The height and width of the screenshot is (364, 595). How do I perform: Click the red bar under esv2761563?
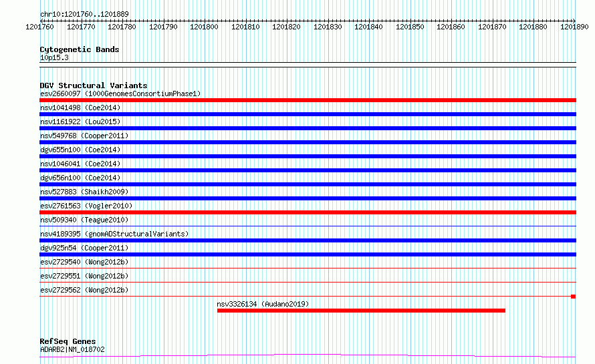[308, 212]
